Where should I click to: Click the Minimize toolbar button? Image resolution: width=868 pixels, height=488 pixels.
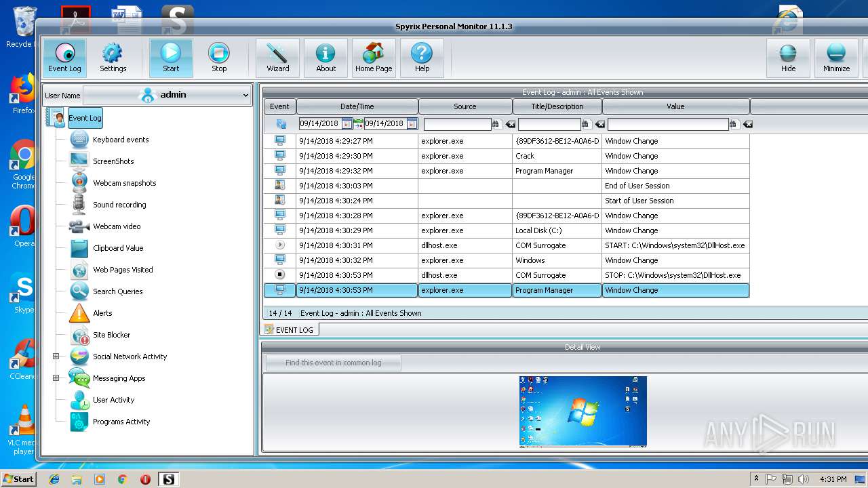coord(836,58)
